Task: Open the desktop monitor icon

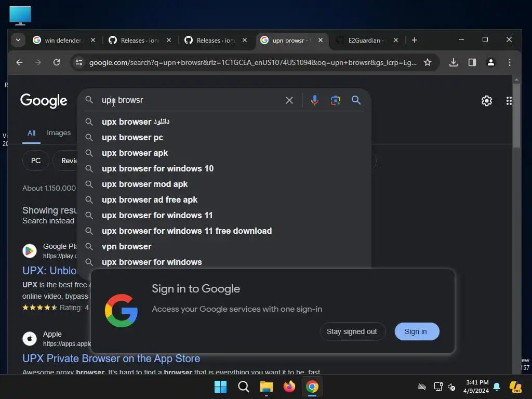Action: [x=20, y=16]
